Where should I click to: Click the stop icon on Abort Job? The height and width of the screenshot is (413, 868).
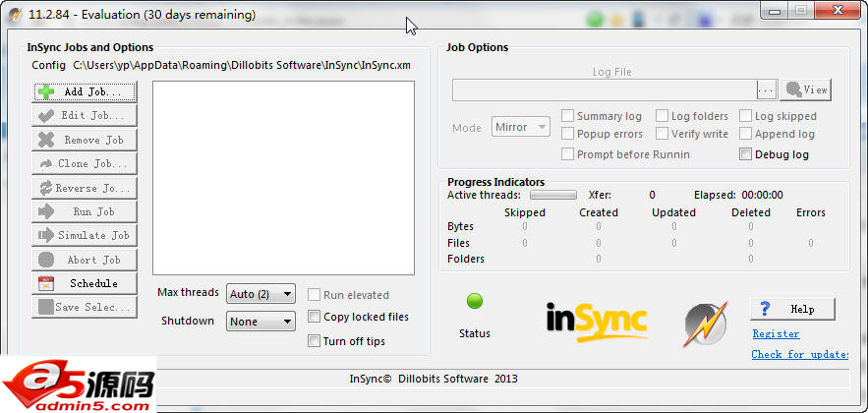pyautogui.click(x=46, y=260)
